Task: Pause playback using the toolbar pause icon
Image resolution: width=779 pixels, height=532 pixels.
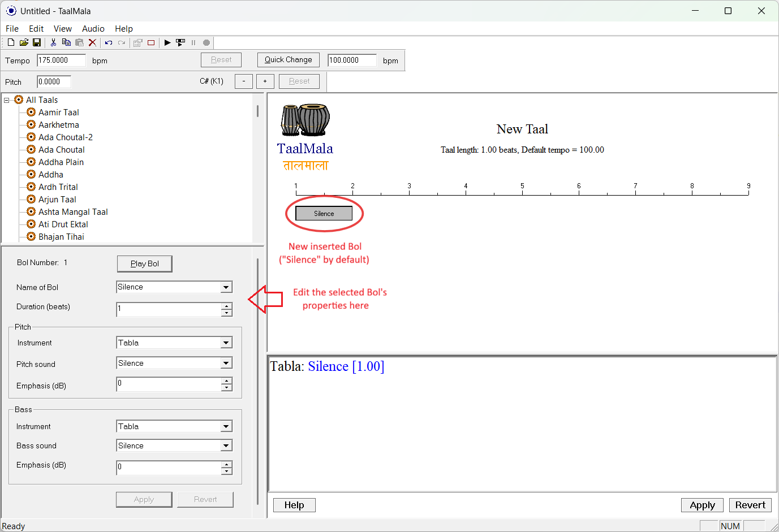Action: point(193,42)
